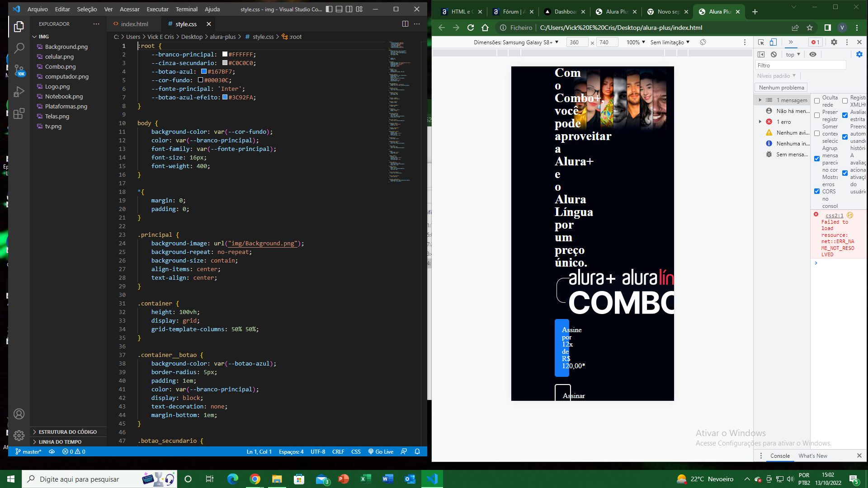Viewport: 868px width, 488px height.
Task: Switch to the What's New drawer tab
Action: tap(812, 455)
